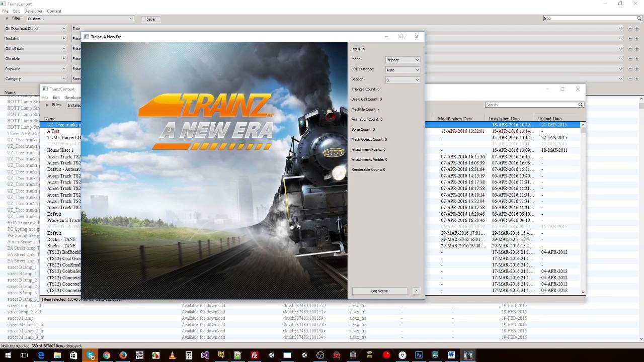
Task: Click the Name column header in main window
Action: [x=10, y=93]
